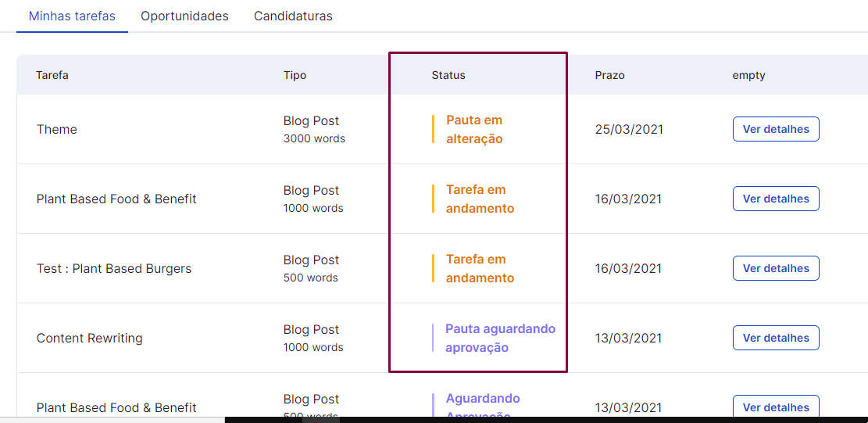Click the Pauta aguardando aprovação status label
Viewport: 868px width, 423px height.
(500, 339)
